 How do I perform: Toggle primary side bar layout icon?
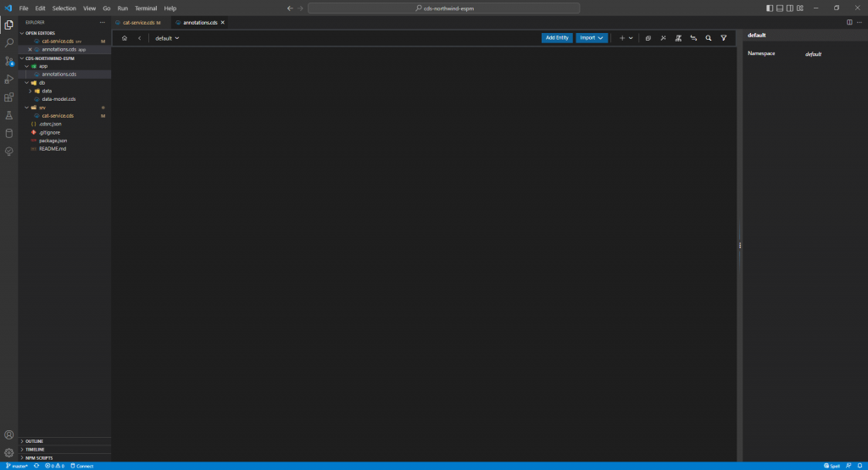point(770,8)
